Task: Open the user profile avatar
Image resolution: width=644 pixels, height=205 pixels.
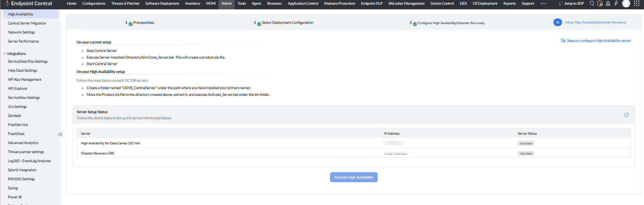Action: (626, 3)
